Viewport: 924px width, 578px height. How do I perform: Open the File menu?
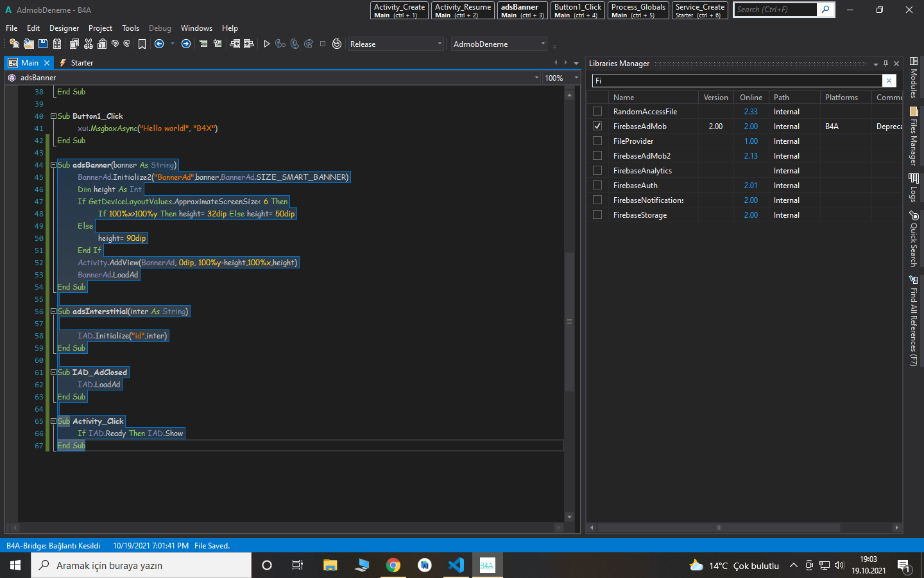(x=12, y=28)
